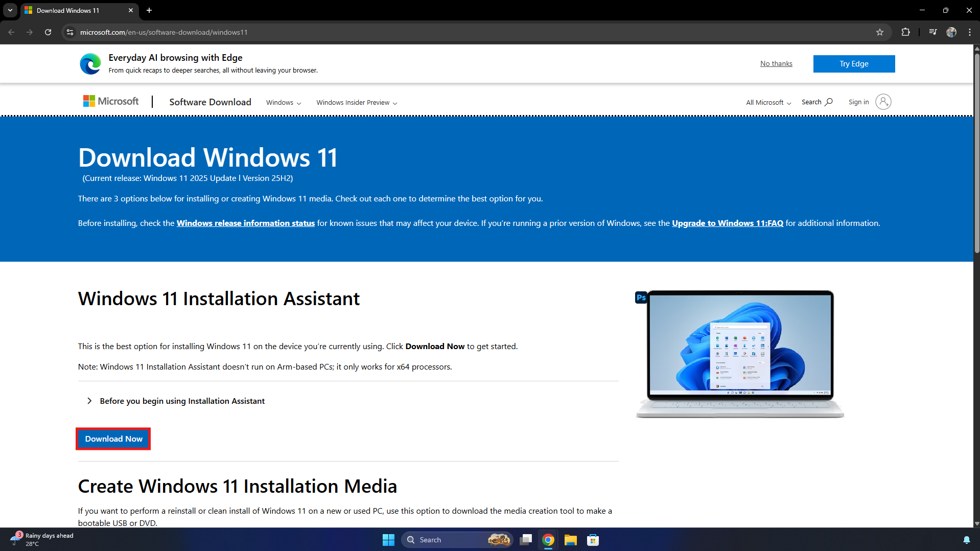
Task: Reload the page using the refresh icon
Action: click(x=48, y=32)
